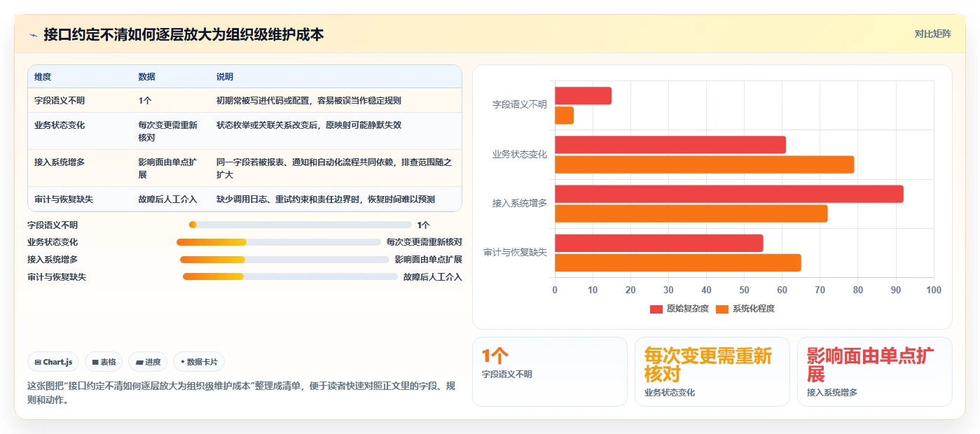
Task: Click the orange bar for 字段语义不明
Action: [x=565, y=115]
